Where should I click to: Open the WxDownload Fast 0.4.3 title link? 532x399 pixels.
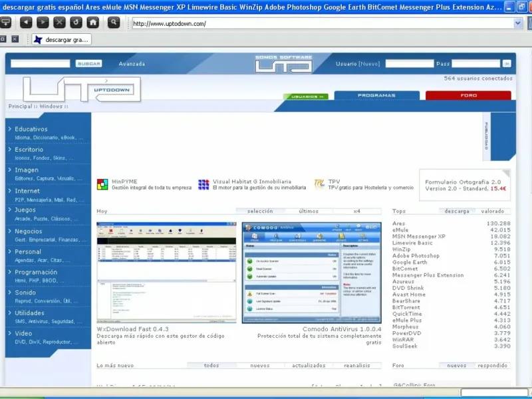(132, 329)
